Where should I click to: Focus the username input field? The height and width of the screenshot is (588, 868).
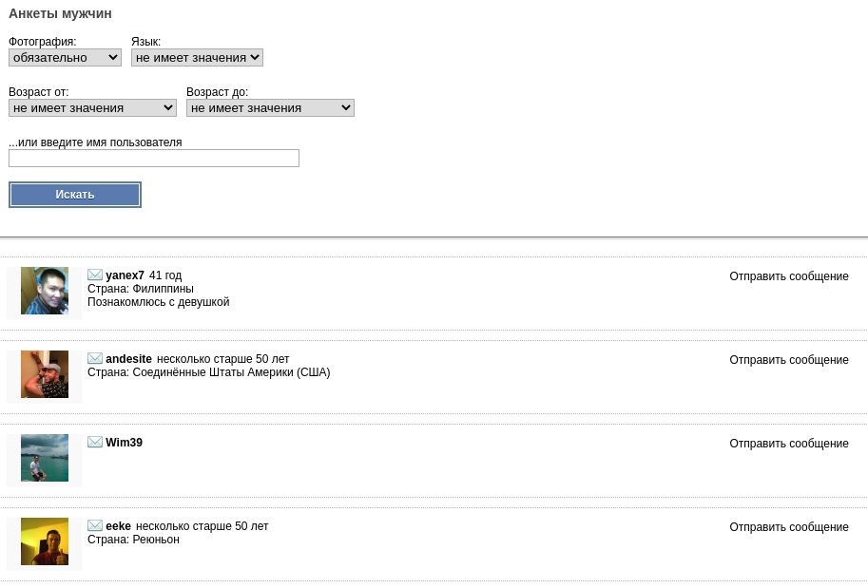154,159
